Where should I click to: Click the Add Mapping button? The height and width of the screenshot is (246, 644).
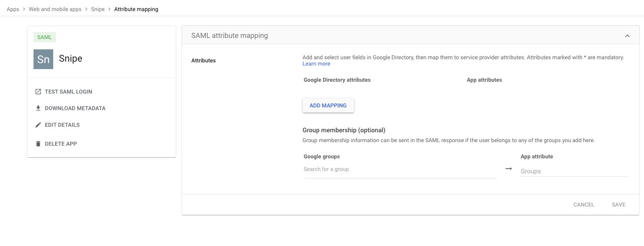(x=328, y=105)
